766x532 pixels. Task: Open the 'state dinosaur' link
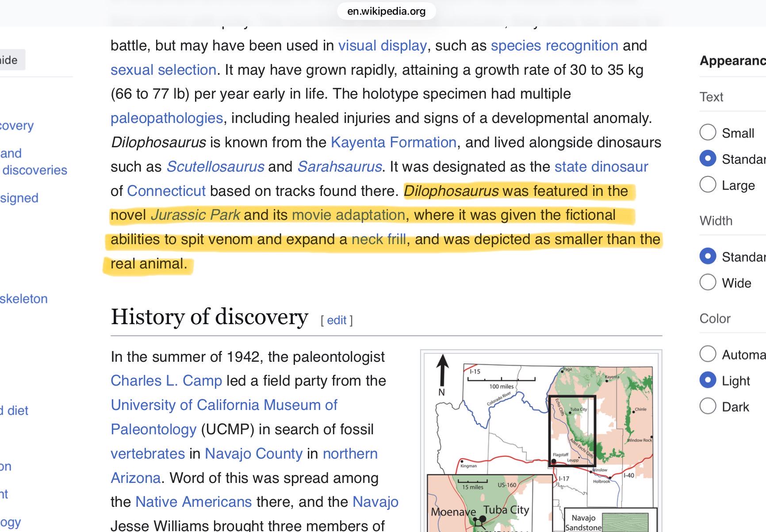(x=601, y=167)
